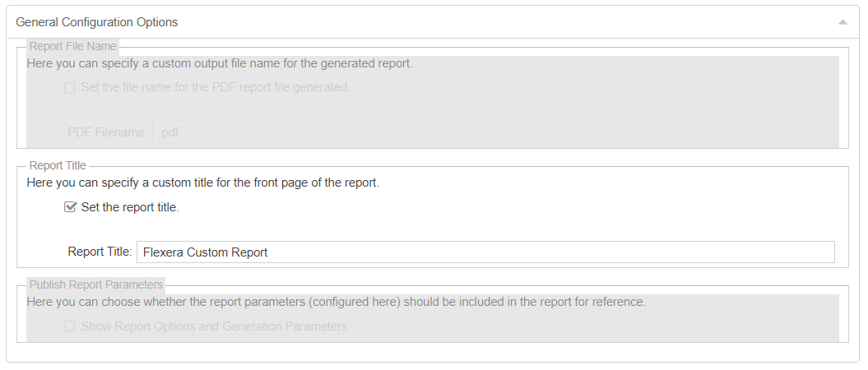Click into the PDF Filename input field
The height and width of the screenshot is (370, 868).
pos(494,132)
